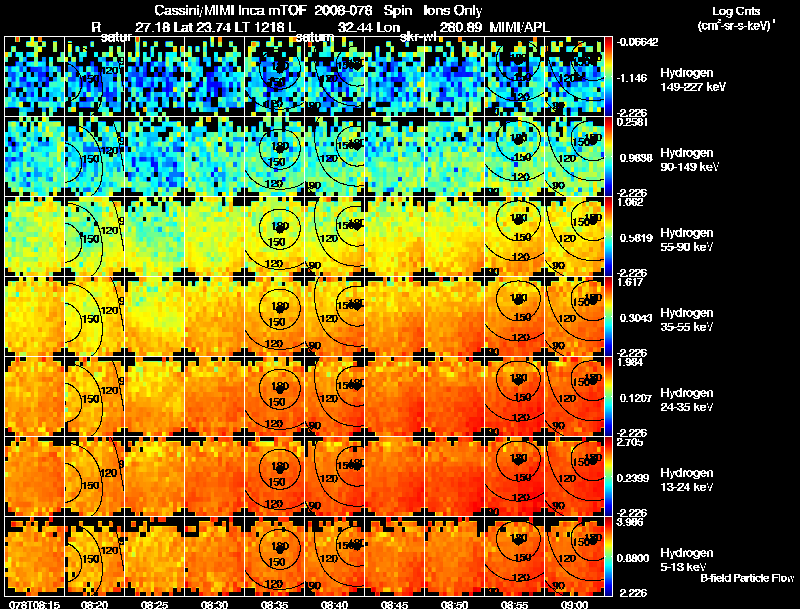Screen dimensions: 800x609
Task: Click the color scale bar beside Hydrogen 90-149 keV
Action: pos(608,157)
